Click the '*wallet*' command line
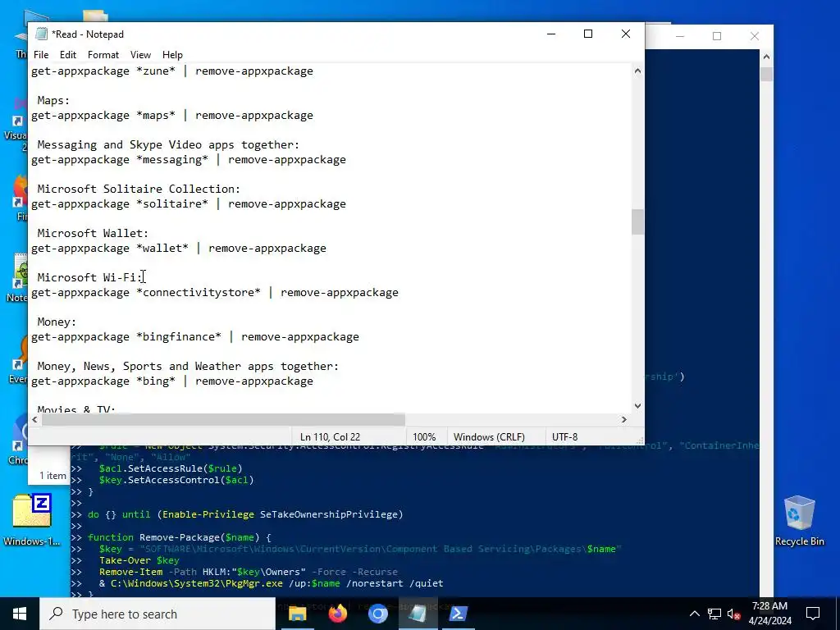 [178, 248]
